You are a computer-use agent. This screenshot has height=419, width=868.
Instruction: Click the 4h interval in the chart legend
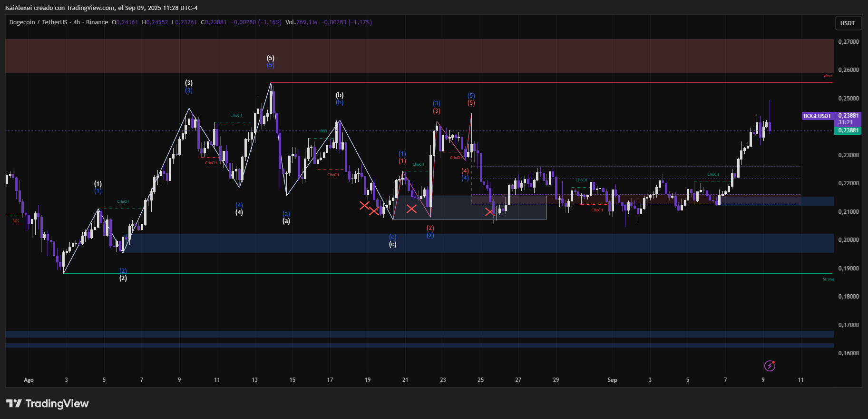pos(77,22)
